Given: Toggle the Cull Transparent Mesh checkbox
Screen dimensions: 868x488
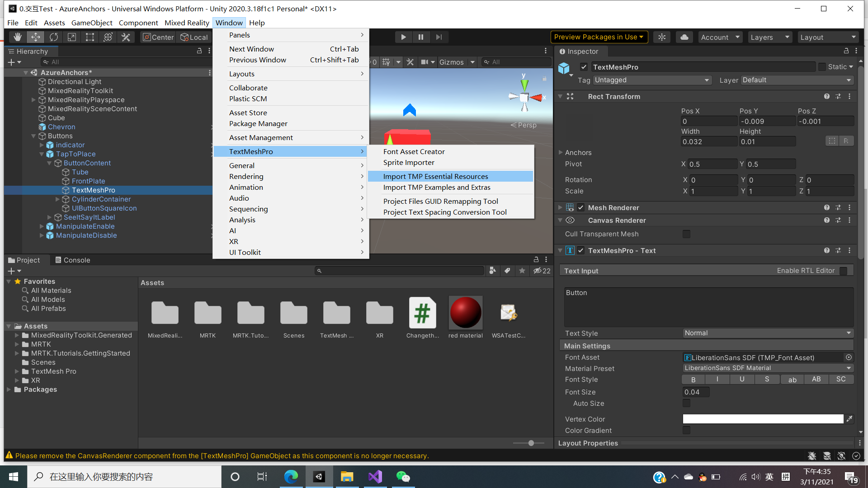Looking at the screenshot, I should [x=686, y=234].
